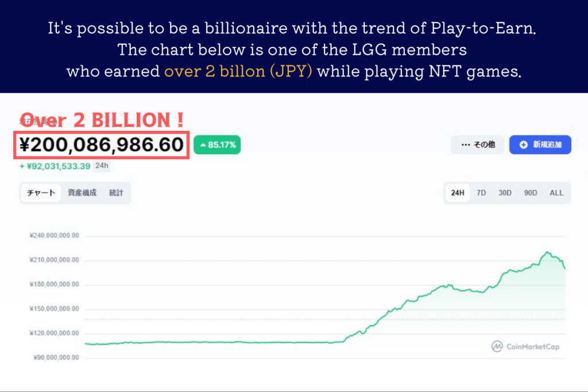
Task: Click the ¥240,000,000.00 axis label
Action: [x=54, y=236]
